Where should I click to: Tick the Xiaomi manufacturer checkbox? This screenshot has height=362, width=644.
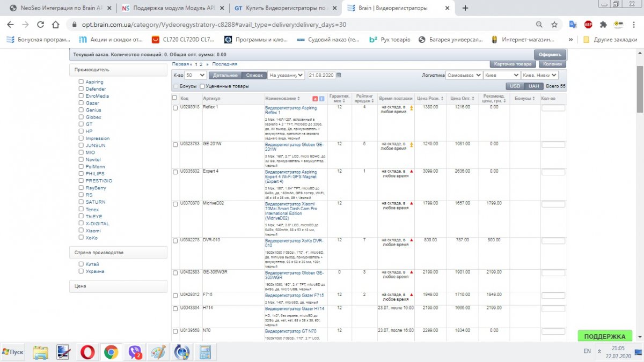(81, 231)
